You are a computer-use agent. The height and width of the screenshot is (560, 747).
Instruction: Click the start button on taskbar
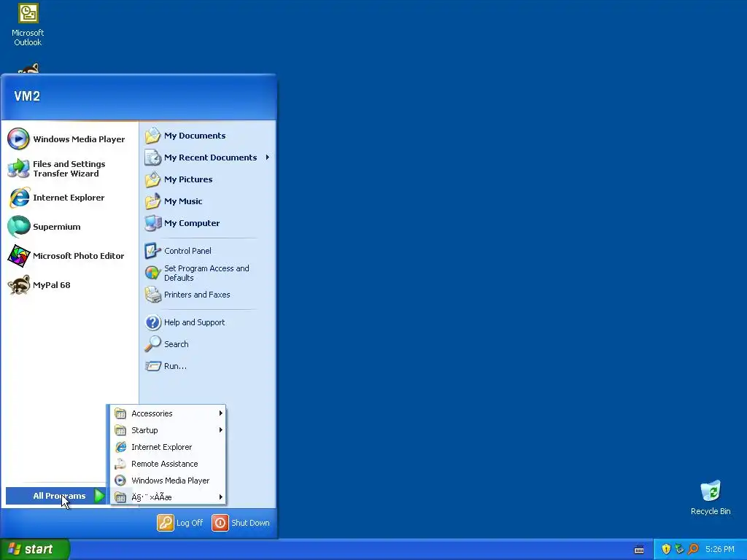tap(34, 549)
